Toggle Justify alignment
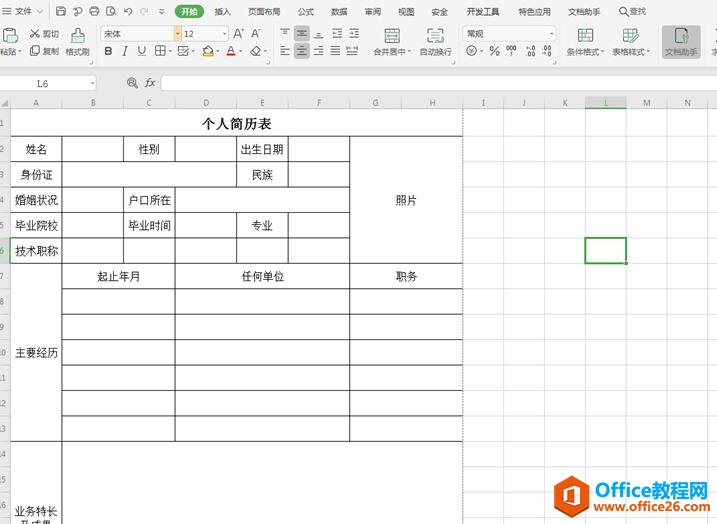This screenshot has height=524, width=717. [x=335, y=51]
